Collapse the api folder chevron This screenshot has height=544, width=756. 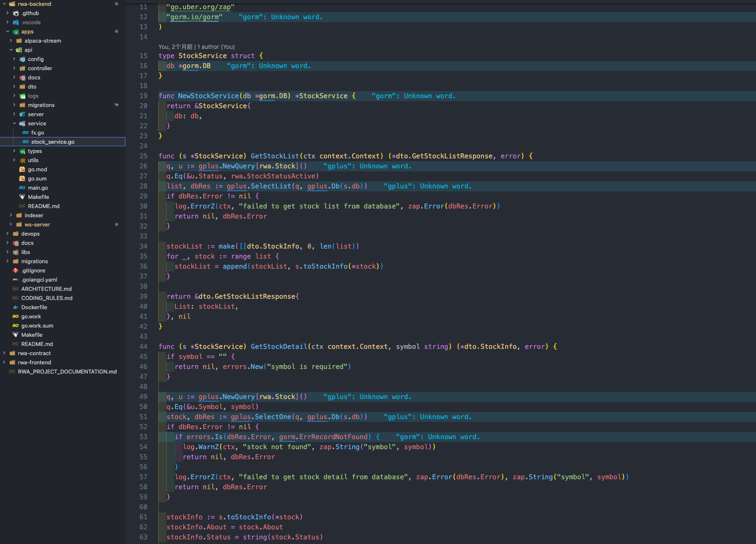click(11, 50)
